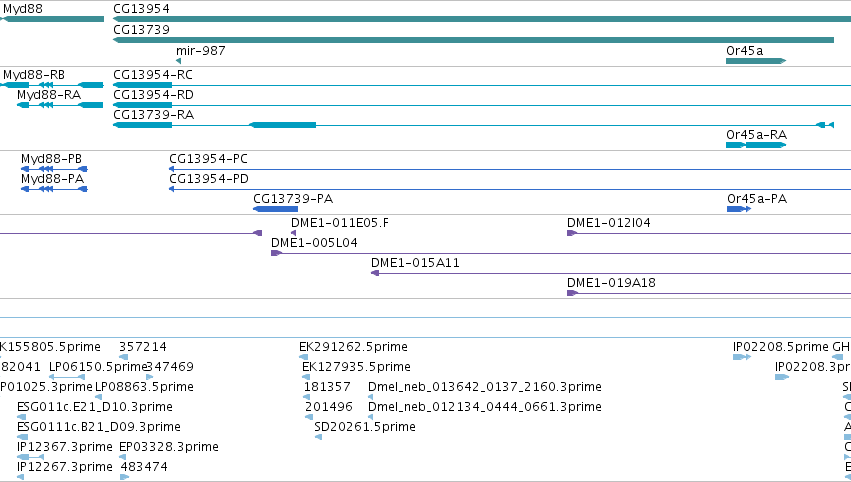Viewport: 851px width, 482px height.
Task: Click the Myd88-RA transcript label
Action: 49,94
